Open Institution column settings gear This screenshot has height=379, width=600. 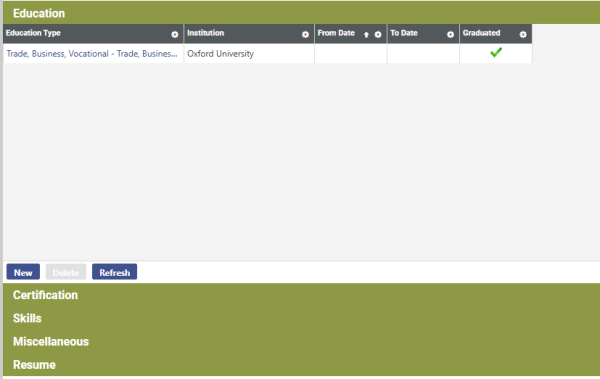tap(305, 34)
